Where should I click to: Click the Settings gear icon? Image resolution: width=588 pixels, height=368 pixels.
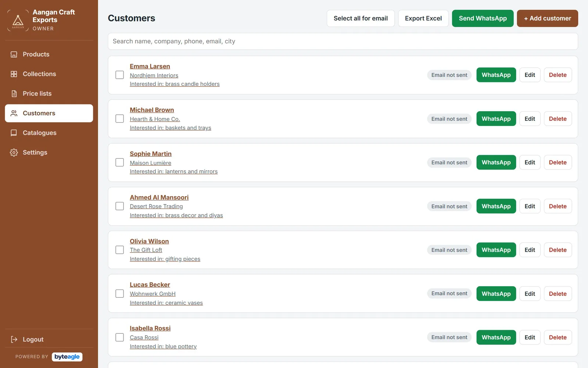14,152
